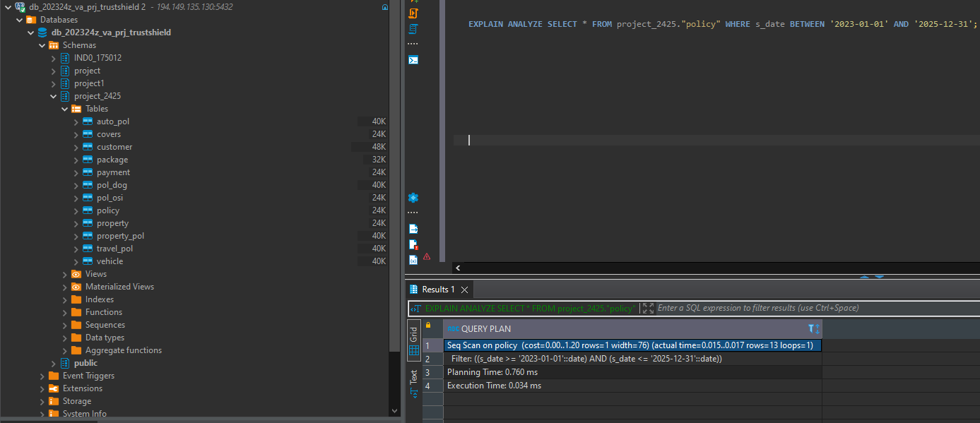Collapse the project_2425 schema node
Image resolution: width=980 pixels, height=423 pixels.
[x=54, y=96]
